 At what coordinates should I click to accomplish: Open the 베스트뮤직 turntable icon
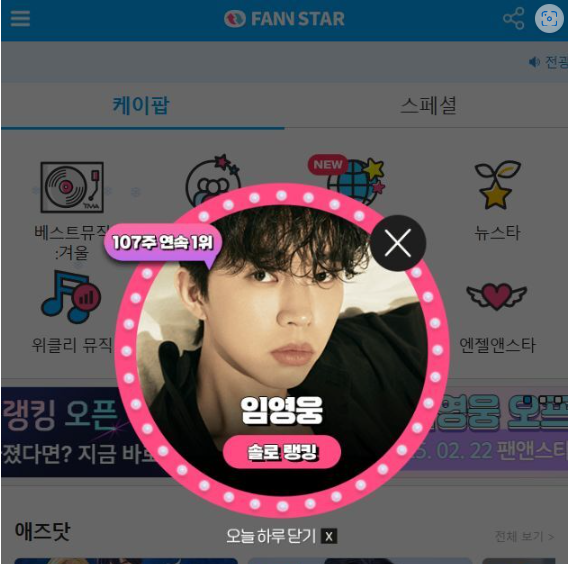(72, 187)
